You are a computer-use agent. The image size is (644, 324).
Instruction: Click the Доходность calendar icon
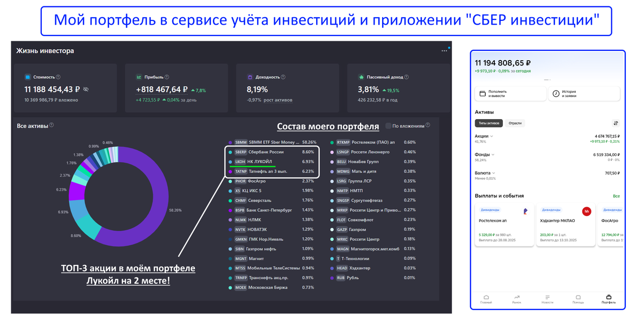[250, 77]
